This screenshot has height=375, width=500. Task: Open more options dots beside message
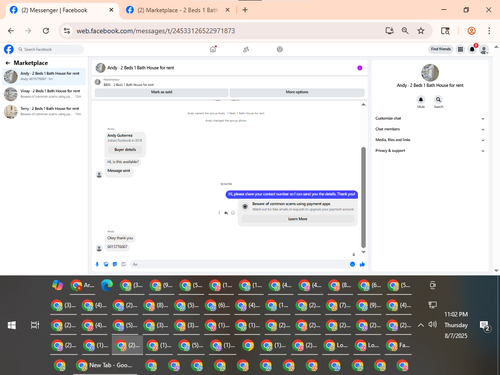coord(219,213)
